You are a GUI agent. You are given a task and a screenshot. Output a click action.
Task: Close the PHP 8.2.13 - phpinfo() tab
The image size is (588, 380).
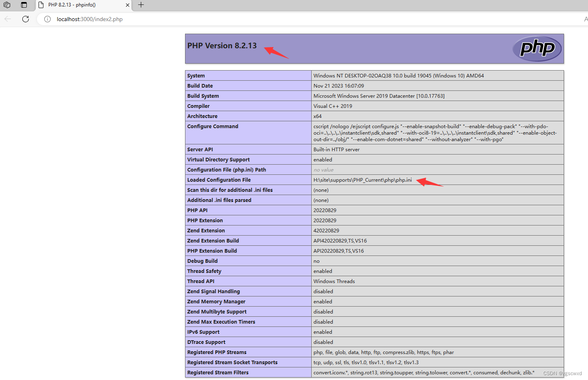(x=127, y=5)
